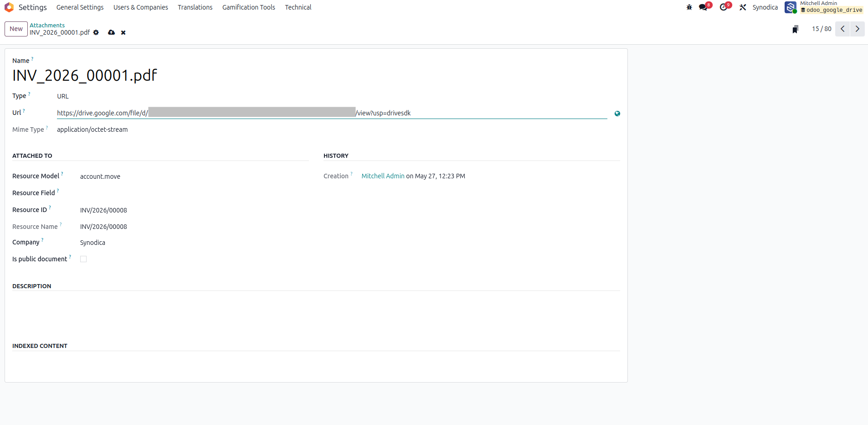Click the INV_2026_00001.pdf breadcrumb title
This screenshot has height=425, width=868.
60,32
